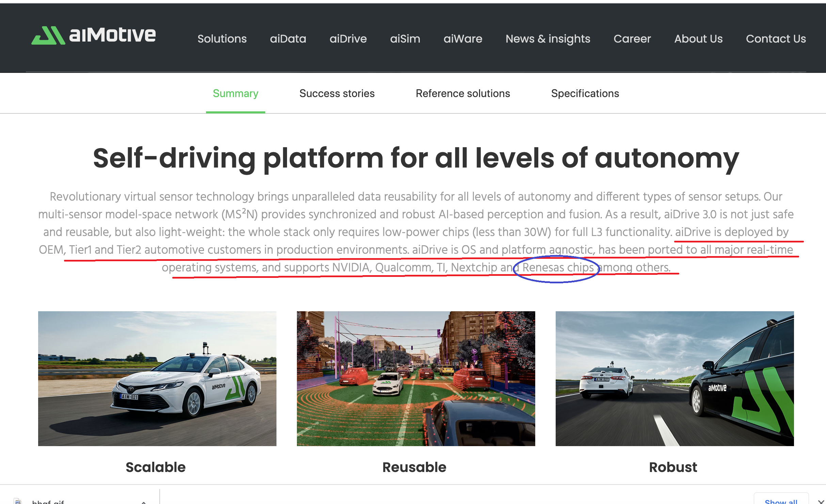Image resolution: width=826 pixels, height=504 pixels.
Task: Click the Reusable simulation image
Action: tap(416, 378)
